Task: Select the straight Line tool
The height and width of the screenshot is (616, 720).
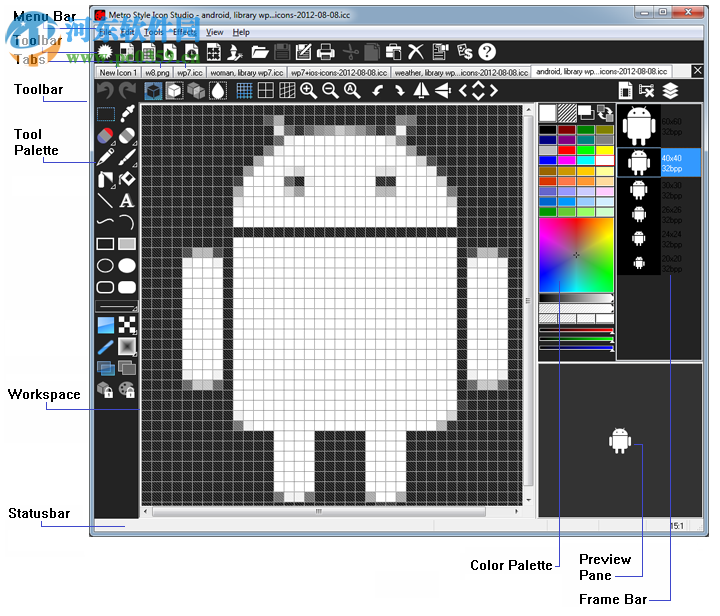Action: (106, 201)
